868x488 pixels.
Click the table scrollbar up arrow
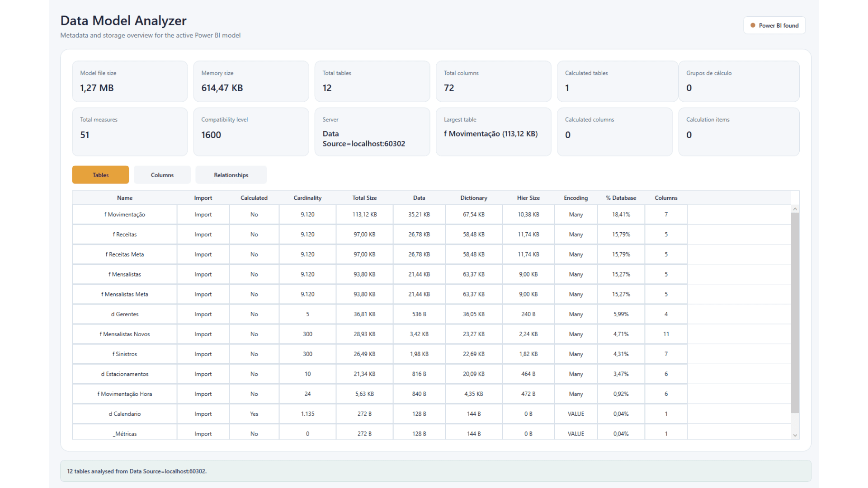pyautogui.click(x=795, y=209)
